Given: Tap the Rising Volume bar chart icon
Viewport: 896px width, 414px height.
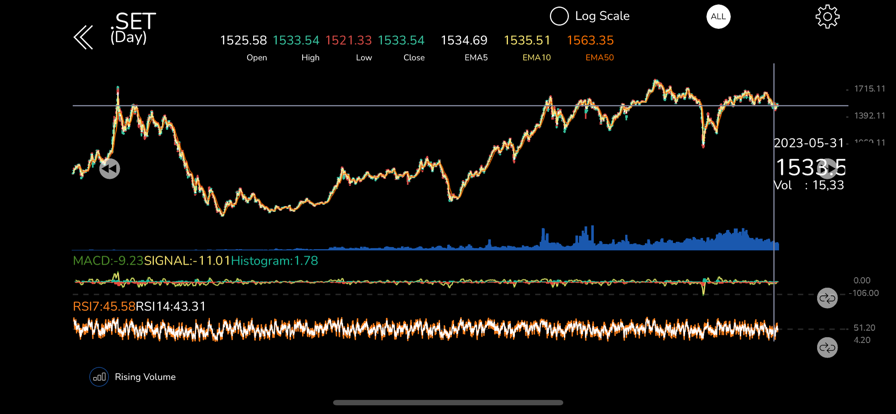Looking at the screenshot, I should [x=99, y=377].
